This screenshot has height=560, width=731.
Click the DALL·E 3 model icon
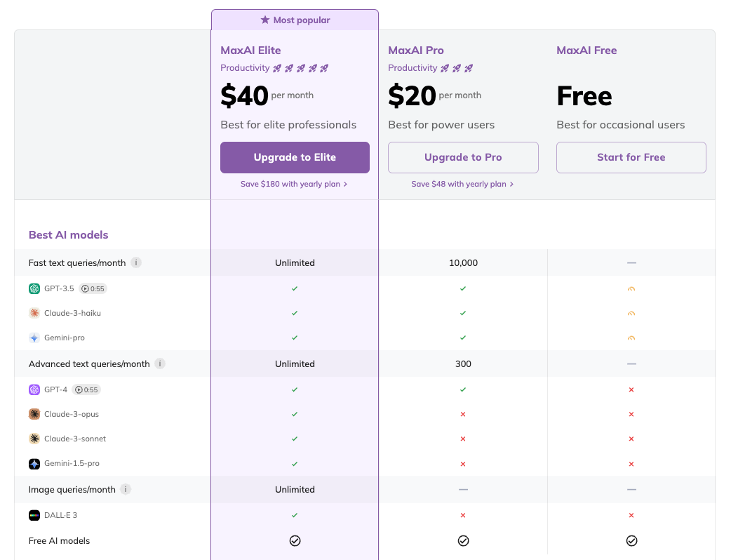pyautogui.click(x=34, y=515)
